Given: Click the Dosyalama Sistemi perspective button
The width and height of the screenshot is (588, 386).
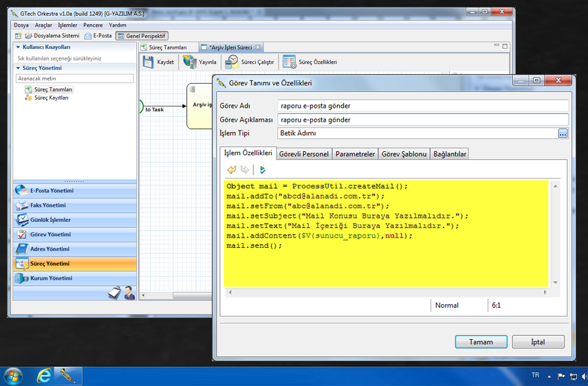Looking at the screenshot, I should coord(52,36).
